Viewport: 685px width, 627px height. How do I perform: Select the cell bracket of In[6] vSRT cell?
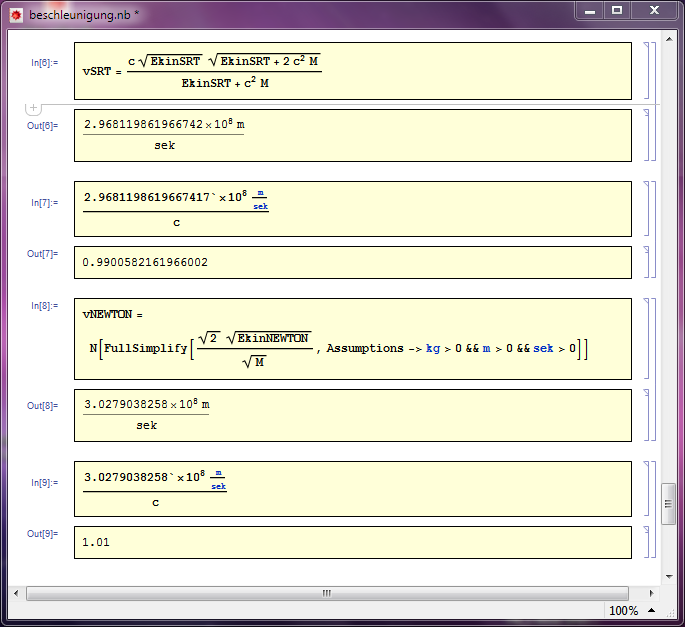pos(647,70)
